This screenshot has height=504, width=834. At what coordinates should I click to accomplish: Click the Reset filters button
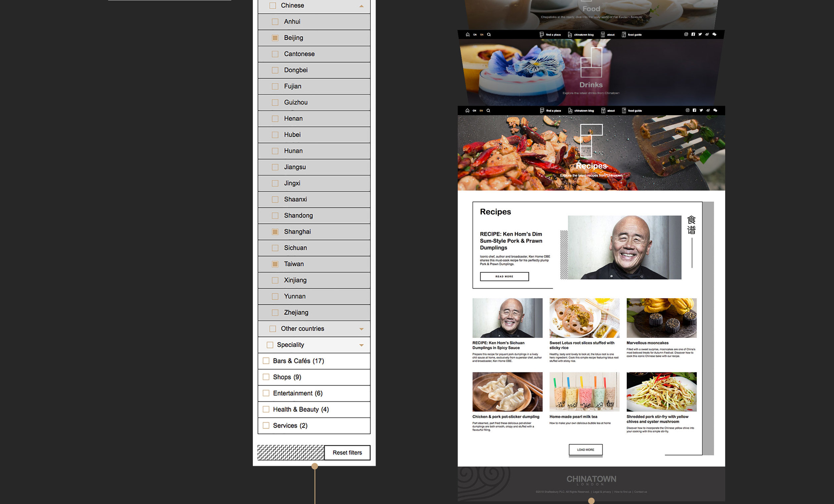click(x=347, y=452)
